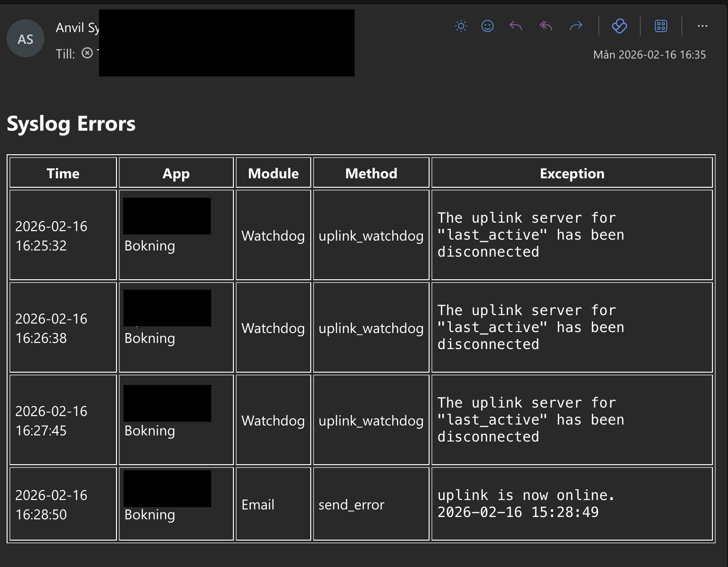Click the AS sender avatar

pos(25,39)
